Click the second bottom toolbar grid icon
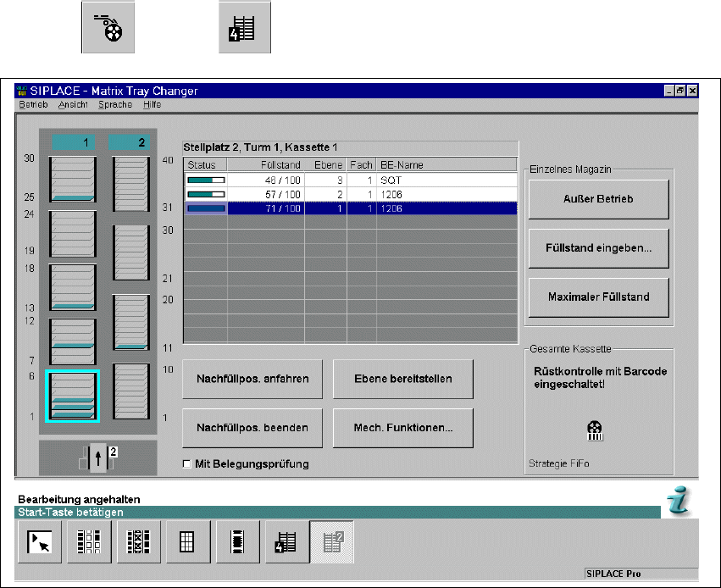The image size is (721, 588). point(89,541)
